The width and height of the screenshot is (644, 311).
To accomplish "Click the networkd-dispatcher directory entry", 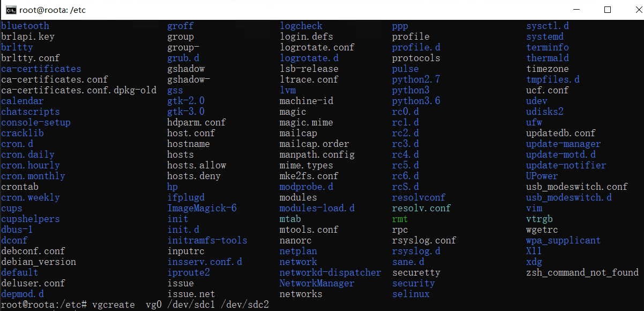I will pyautogui.click(x=330, y=272).
